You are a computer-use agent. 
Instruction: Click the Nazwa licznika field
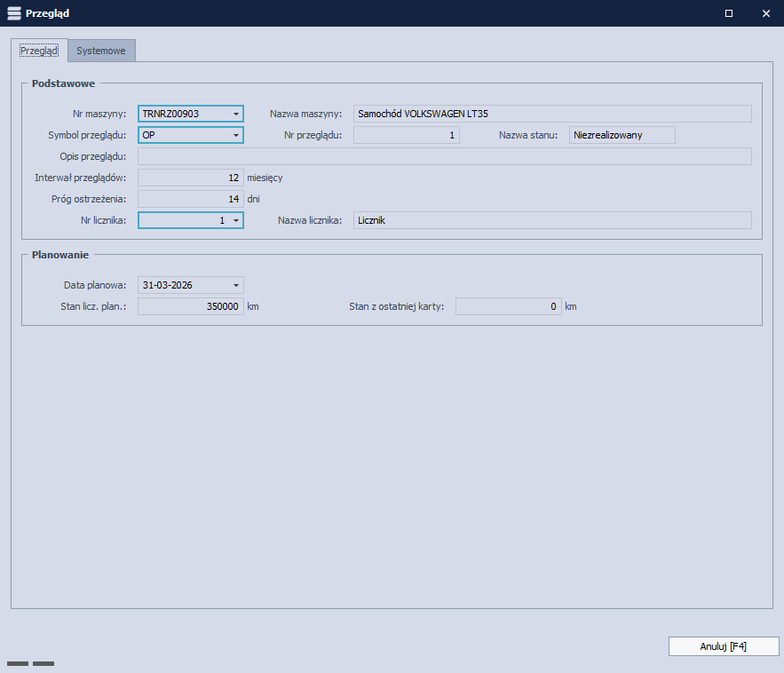[551, 220]
